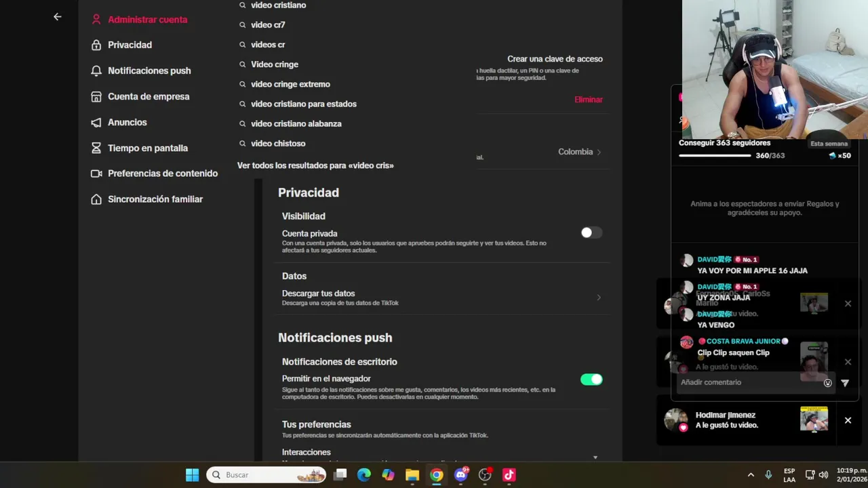Screen dimensions: 868x488
Task: Click search icon beside 'Video cringe'
Action: tap(243, 64)
